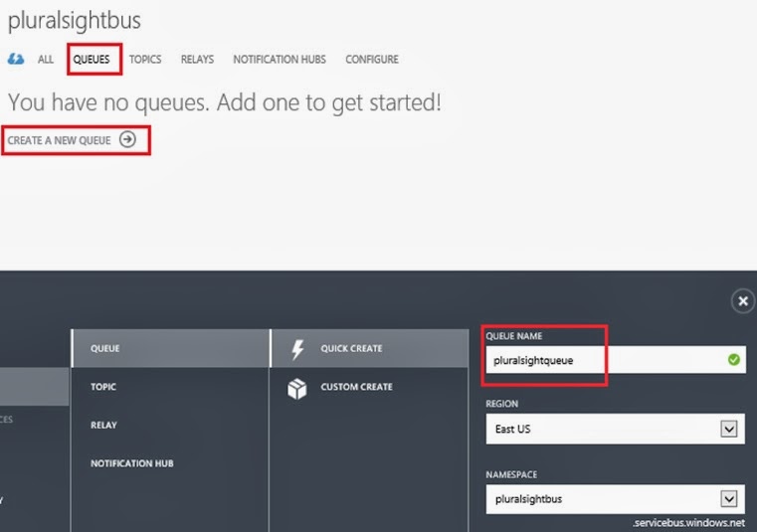
Task: Go to the Notification Hubs tab
Action: click(280, 60)
